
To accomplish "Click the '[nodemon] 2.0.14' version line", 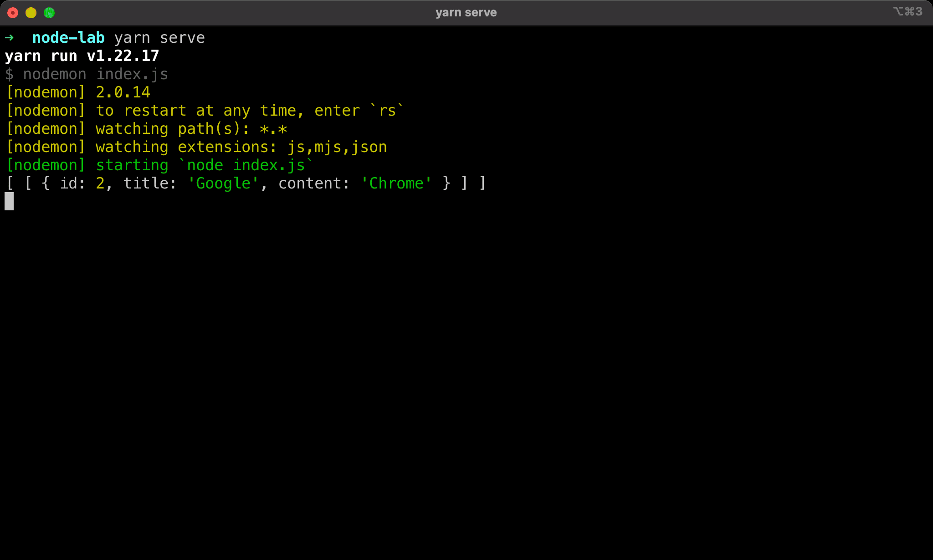I will click(x=77, y=92).
